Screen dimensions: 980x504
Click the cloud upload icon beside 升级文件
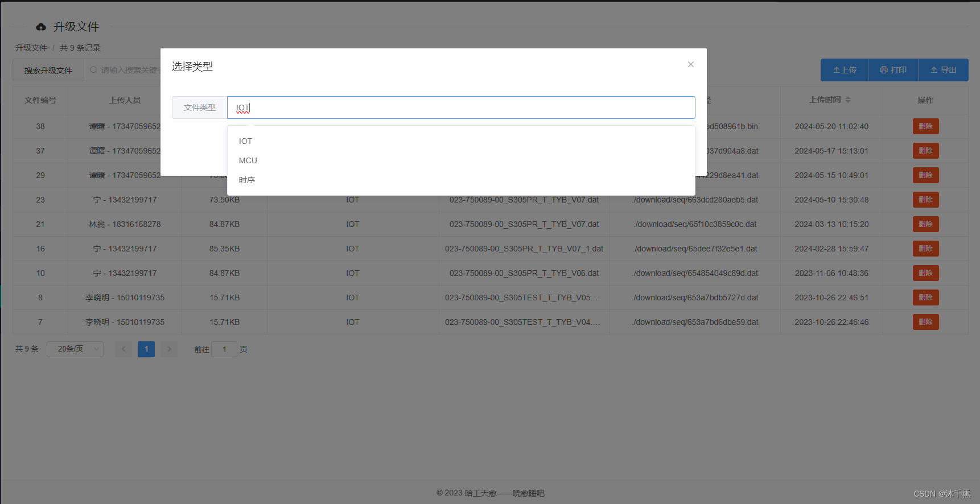pyautogui.click(x=41, y=27)
